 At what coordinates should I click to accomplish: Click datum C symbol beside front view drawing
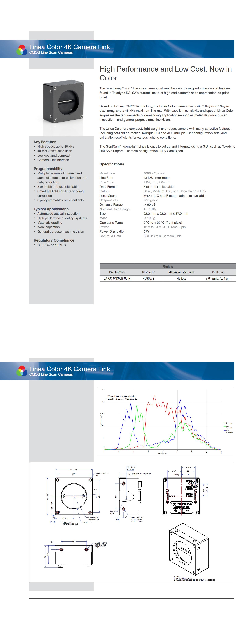(x=52, y=522)
